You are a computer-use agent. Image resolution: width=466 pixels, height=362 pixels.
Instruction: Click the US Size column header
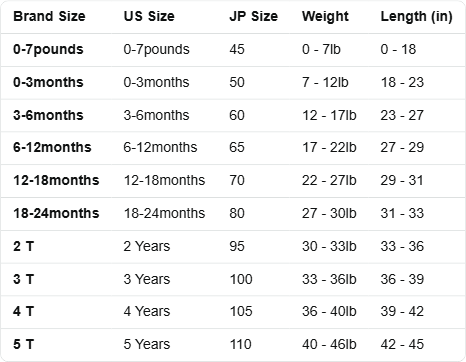[x=149, y=16]
